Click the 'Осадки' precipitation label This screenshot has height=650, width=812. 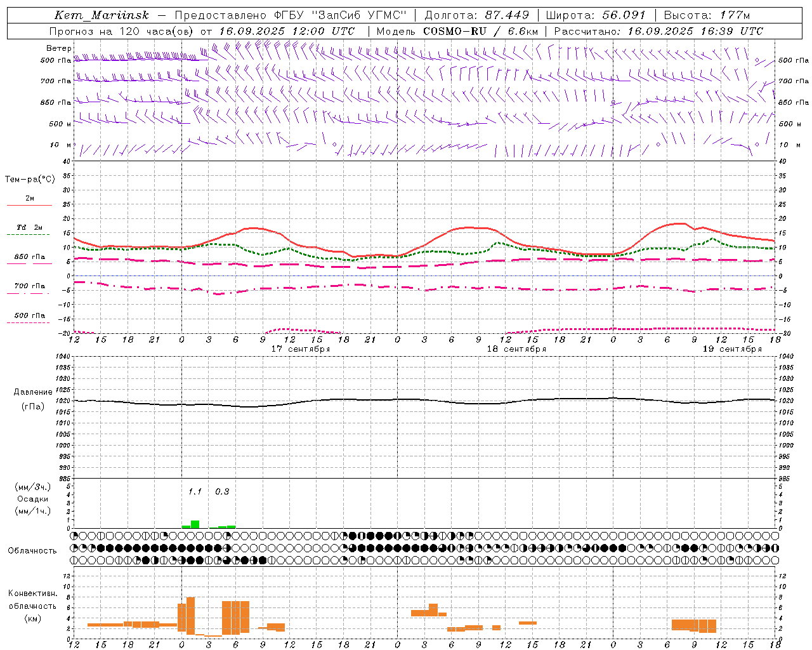(33, 499)
